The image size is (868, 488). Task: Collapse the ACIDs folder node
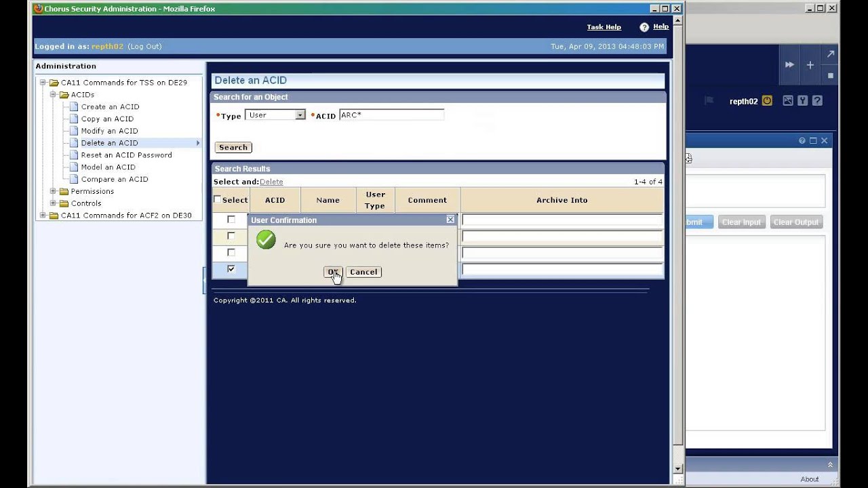54,94
